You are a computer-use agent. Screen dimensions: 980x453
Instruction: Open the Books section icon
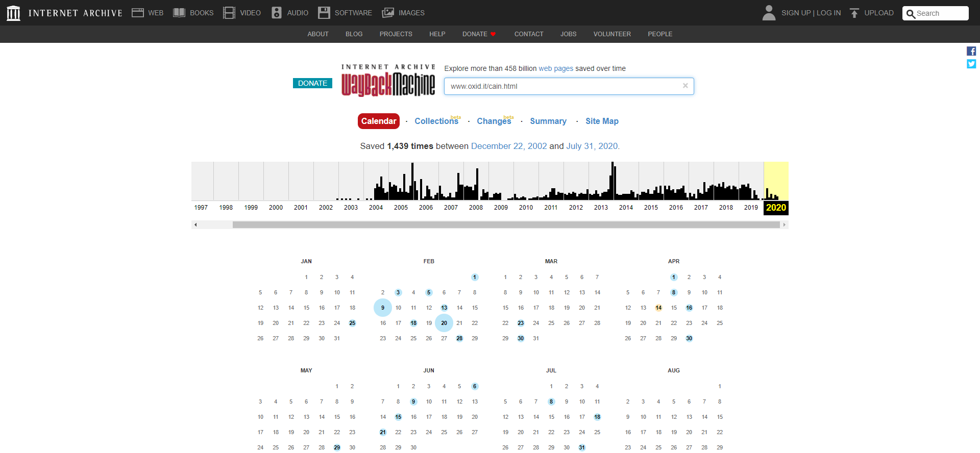179,13
